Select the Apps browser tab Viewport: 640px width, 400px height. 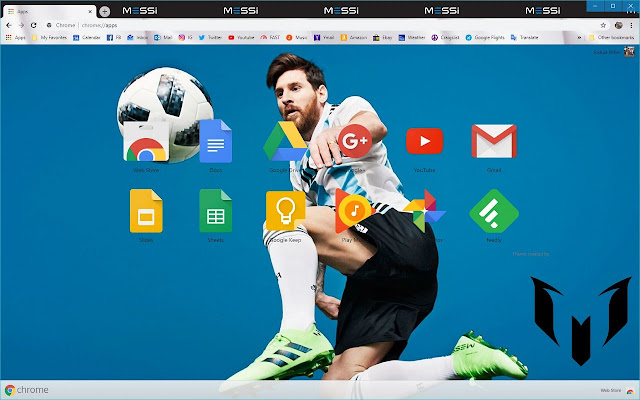pos(49,11)
